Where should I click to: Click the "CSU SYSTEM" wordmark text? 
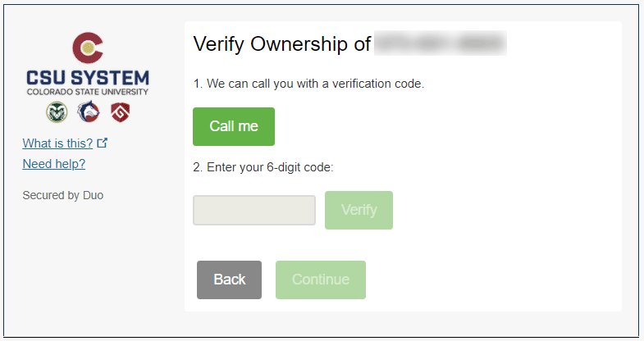(87, 80)
